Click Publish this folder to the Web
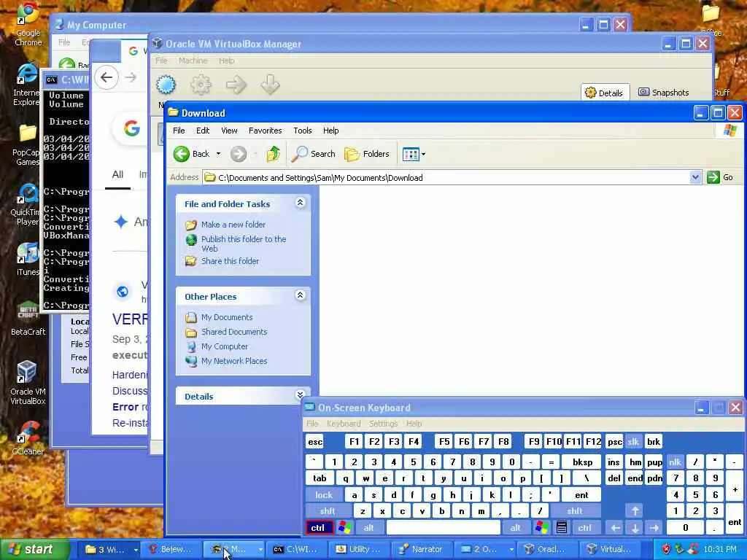747x560 pixels. (244, 244)
